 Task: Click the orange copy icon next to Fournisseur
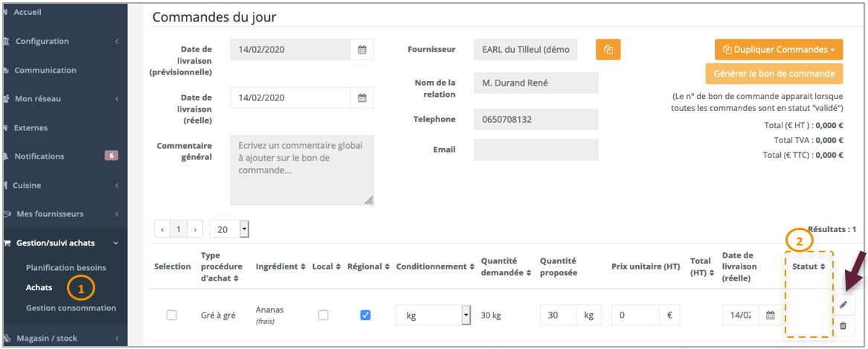click(608, 50)
